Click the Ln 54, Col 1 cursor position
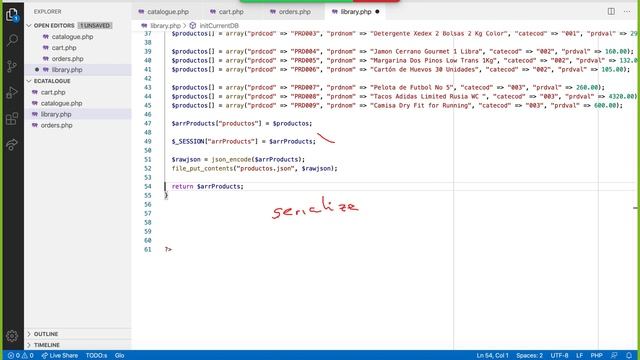This screenshot has height=360, width=640. (x=492, y=356)
